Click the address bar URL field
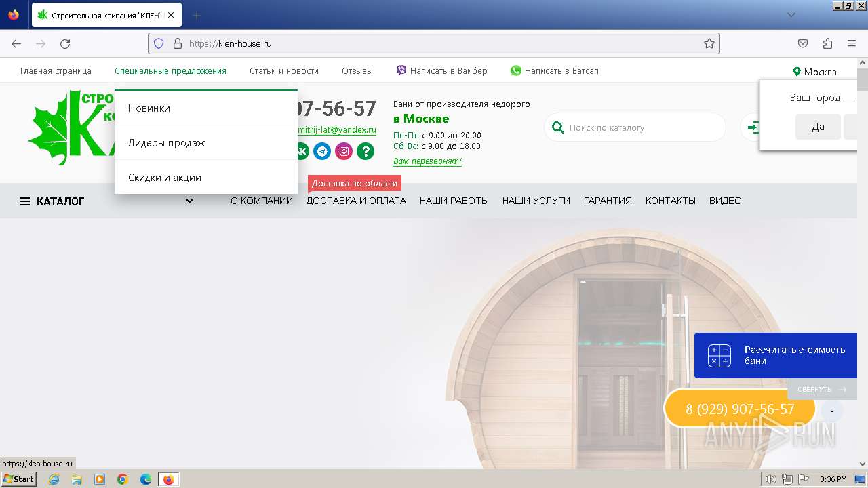 434,43
